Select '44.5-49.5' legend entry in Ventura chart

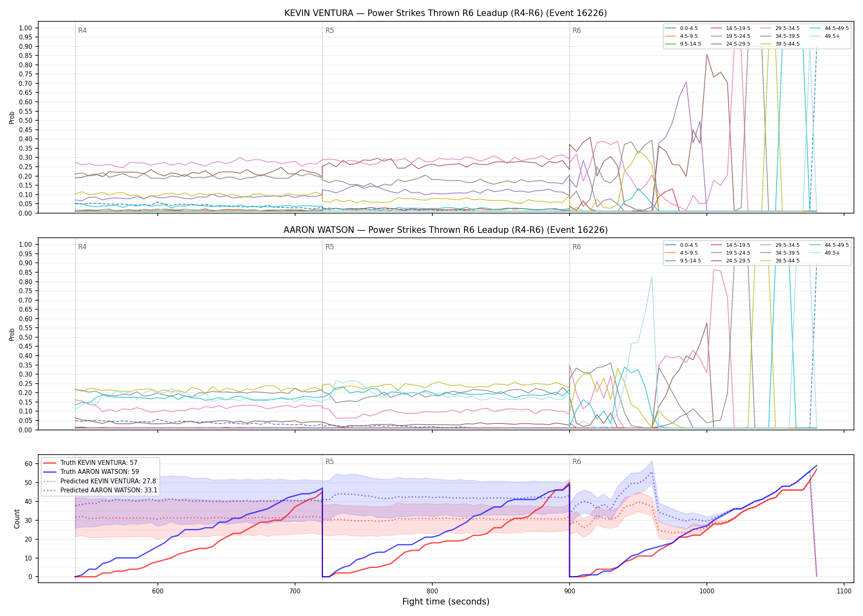829,28
